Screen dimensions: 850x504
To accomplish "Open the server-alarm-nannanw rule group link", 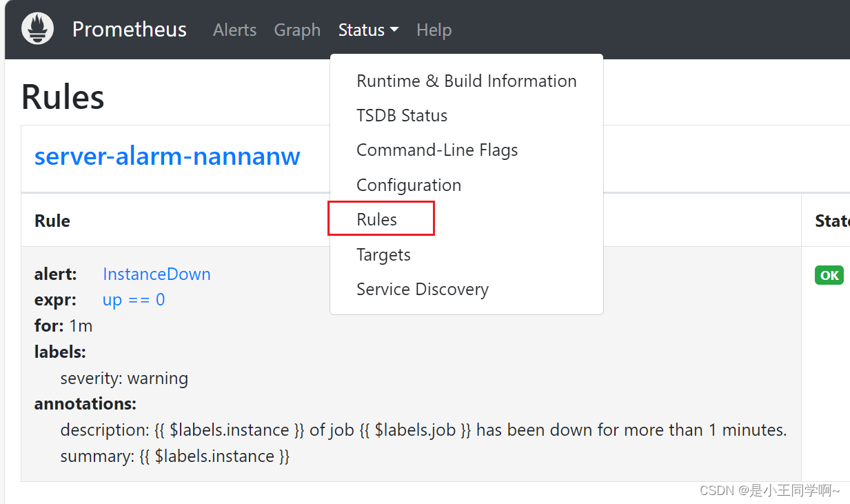I will pyautogui.click(x=167, y=157).
